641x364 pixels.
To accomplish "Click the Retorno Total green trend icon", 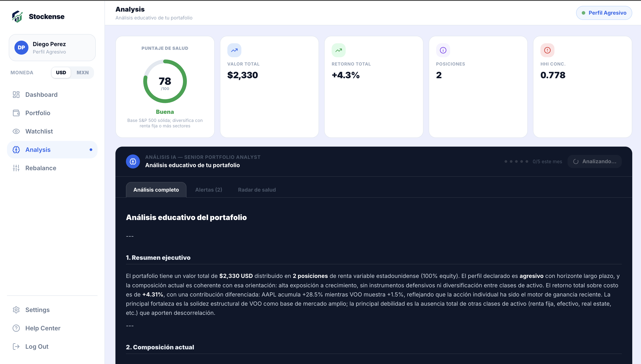I will [339, 50].
